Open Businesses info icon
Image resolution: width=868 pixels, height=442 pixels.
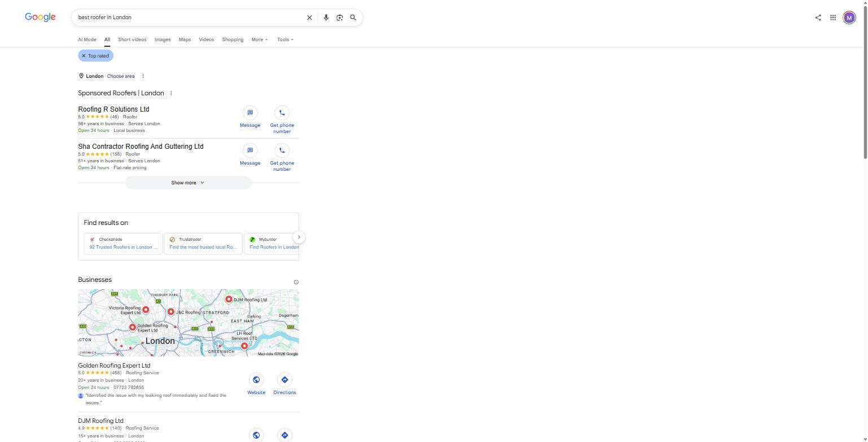296,282
